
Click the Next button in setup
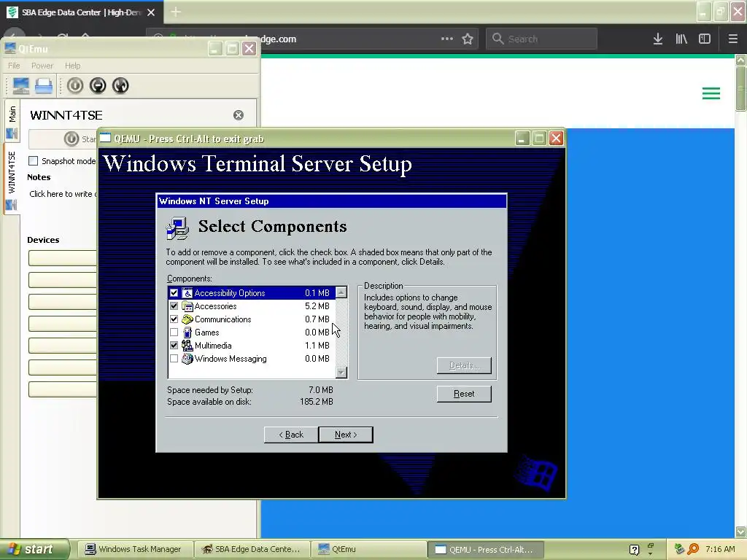pos(346,435)
